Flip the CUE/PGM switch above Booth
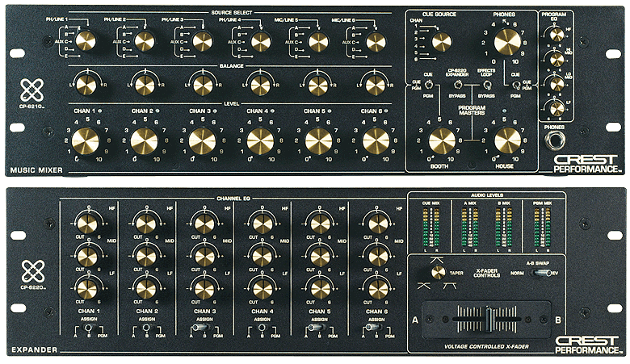The height and width of the screenshot is (364, 630). [428, 85]
